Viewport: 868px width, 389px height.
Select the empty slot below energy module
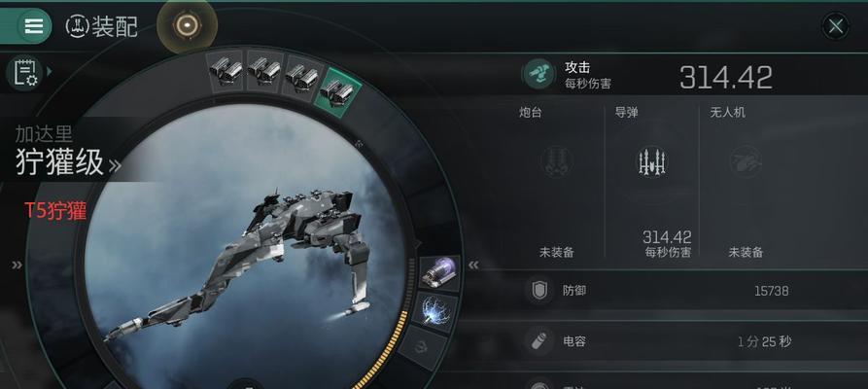tap(422, 348)
